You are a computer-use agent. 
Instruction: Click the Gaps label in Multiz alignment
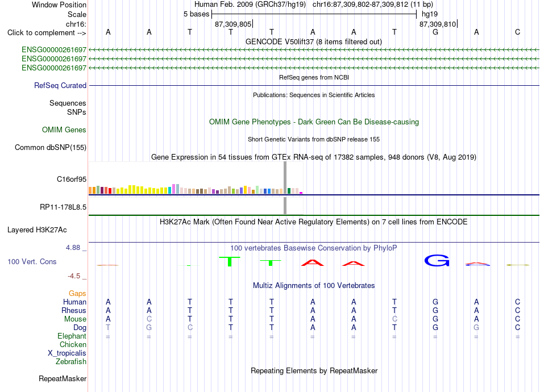click(77, 293)
